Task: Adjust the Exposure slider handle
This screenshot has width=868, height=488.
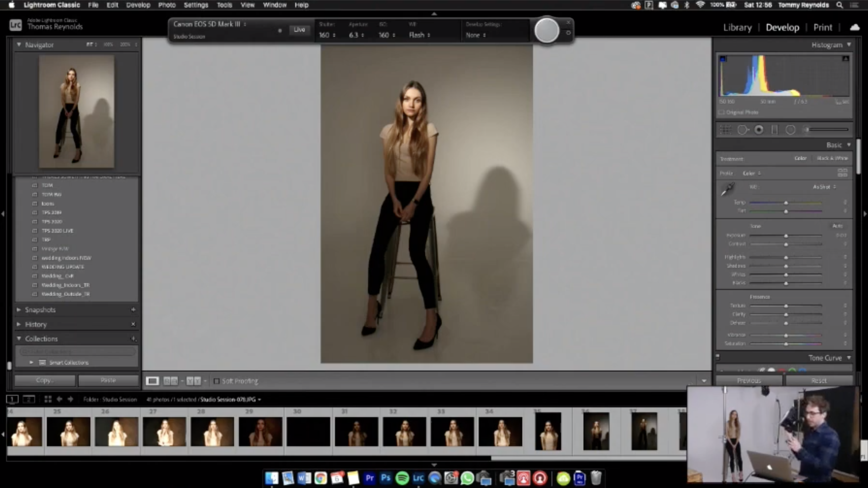Action: [786, 235]
